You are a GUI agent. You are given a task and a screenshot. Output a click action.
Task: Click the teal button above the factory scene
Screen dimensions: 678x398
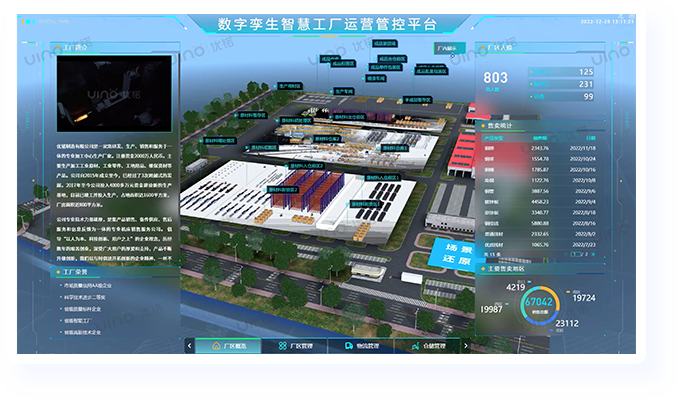click(450, 48)
